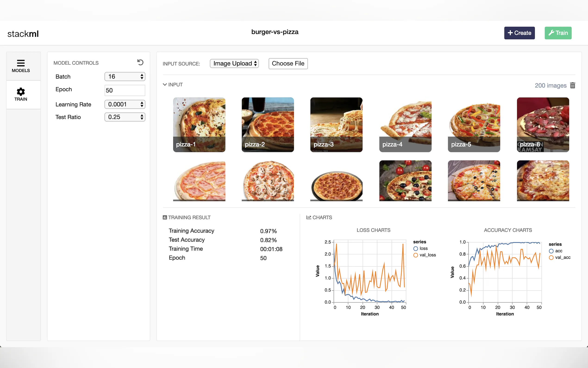Click the Choose File button
The width and height of the screenshot is (588, 368).
point(288,63)
